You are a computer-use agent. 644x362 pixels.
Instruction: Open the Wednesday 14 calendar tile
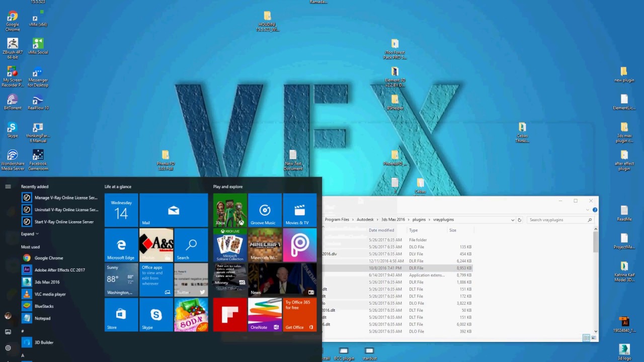click(121, 210)
